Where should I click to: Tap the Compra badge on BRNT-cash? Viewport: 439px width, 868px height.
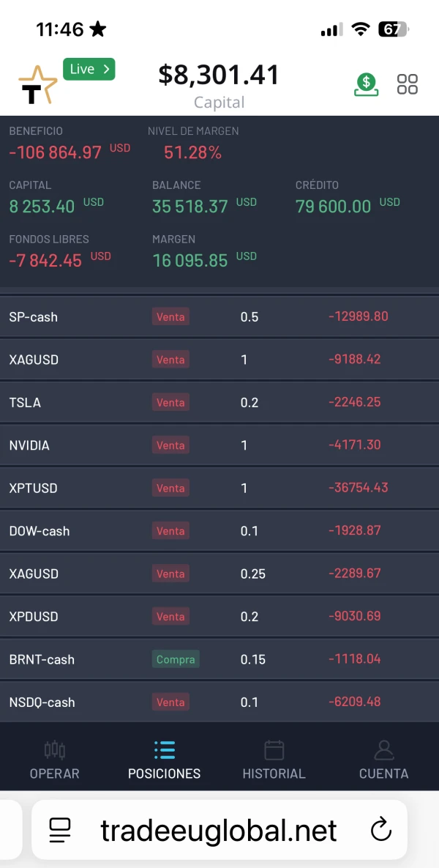click(176, 659)
